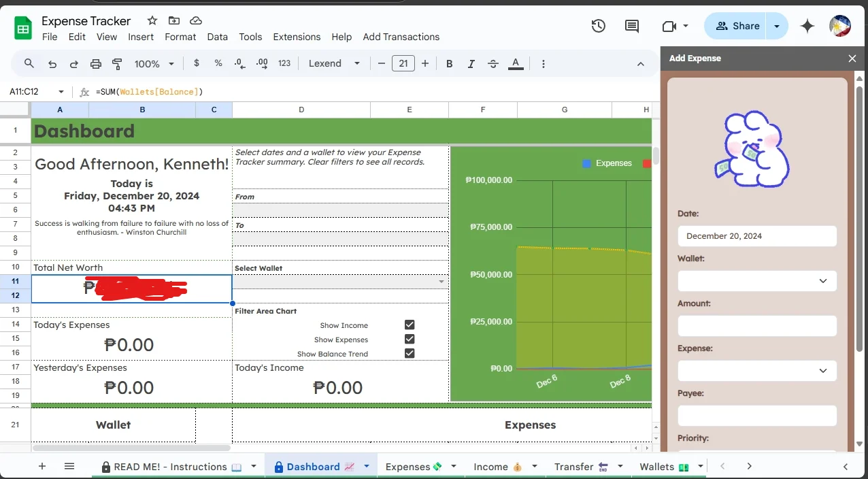
Task: Open the all sheets list icon
Action: coord(69,466)
